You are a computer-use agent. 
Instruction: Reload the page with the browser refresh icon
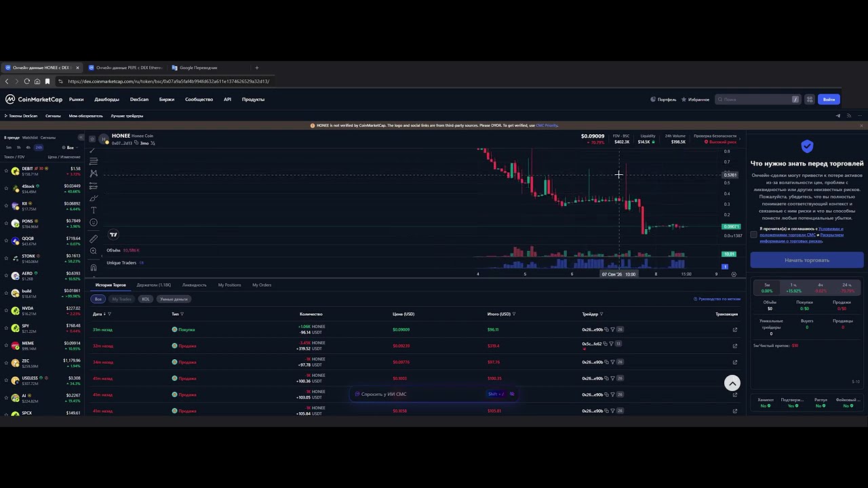(x=27, y=81)
